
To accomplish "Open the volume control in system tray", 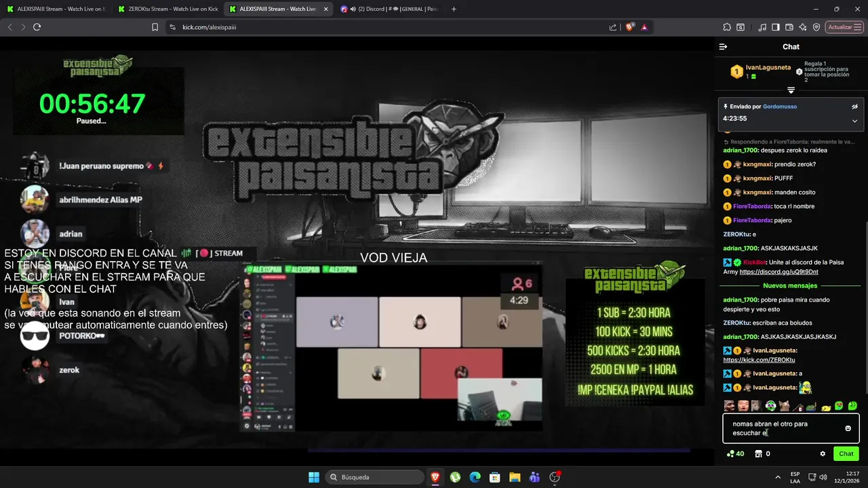I will 823,477.
